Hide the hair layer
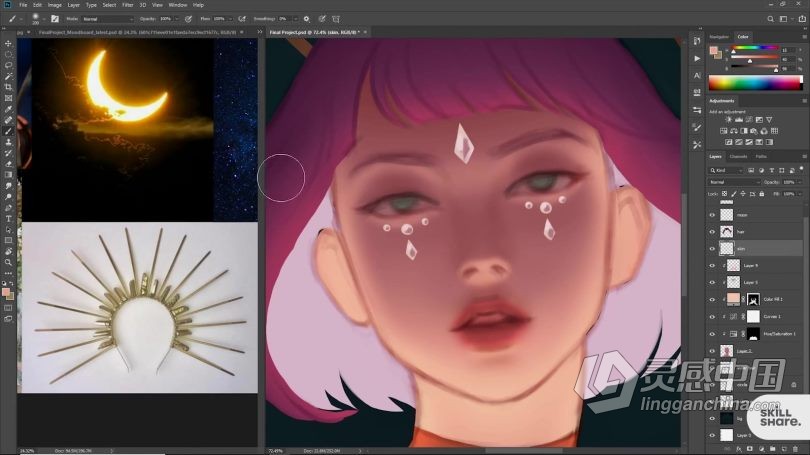Image resolution: width=810 pixels, height=455 pixels. [x=712, y=232]
